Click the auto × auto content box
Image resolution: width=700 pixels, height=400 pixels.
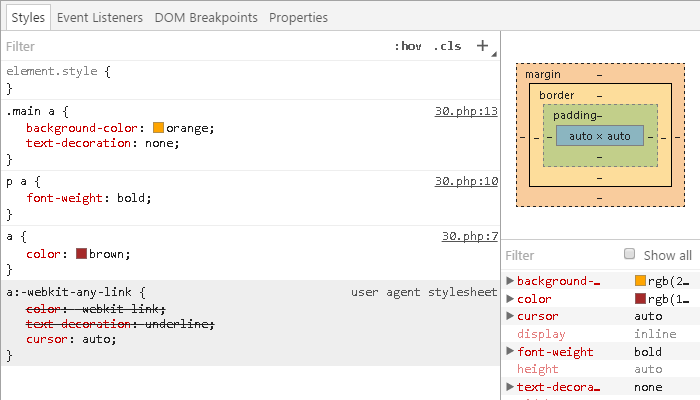tap(600, 135)
